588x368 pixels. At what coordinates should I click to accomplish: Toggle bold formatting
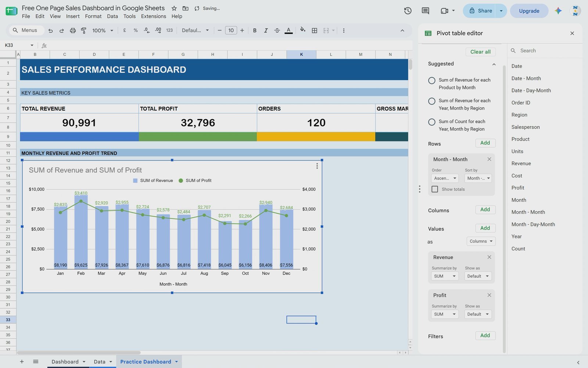[255, 31]
